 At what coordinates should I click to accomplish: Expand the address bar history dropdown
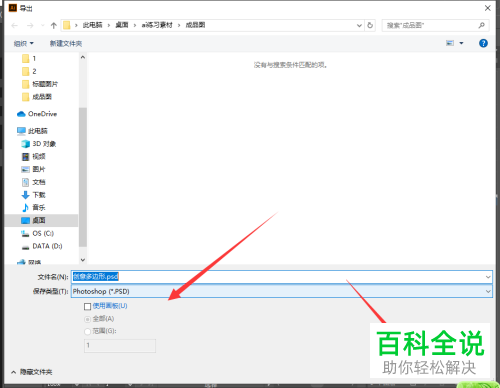pyautogui.click(x=359, y=25)
